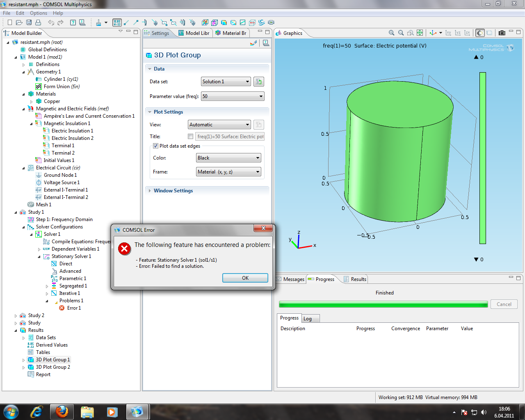Click the Zoom Extents icon in Graphics
Viewport: 525px width, 420px height.
(420, 33)
